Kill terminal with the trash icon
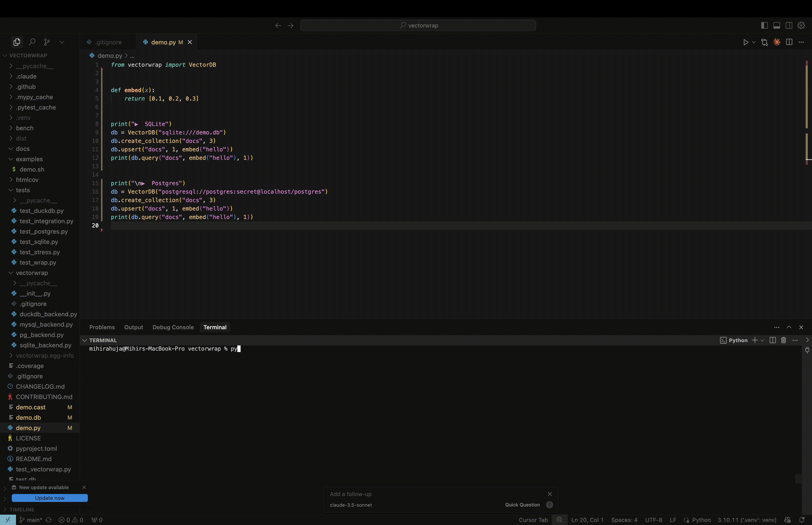 (x=783, y=340)
